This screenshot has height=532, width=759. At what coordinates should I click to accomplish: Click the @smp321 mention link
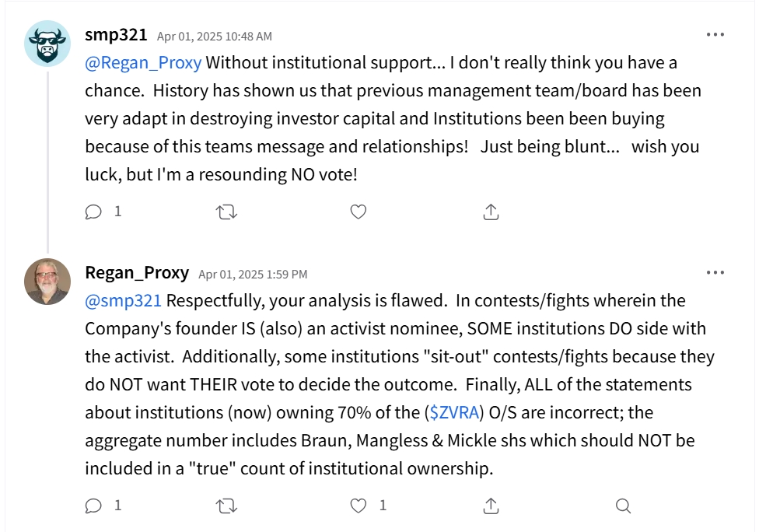123,300
